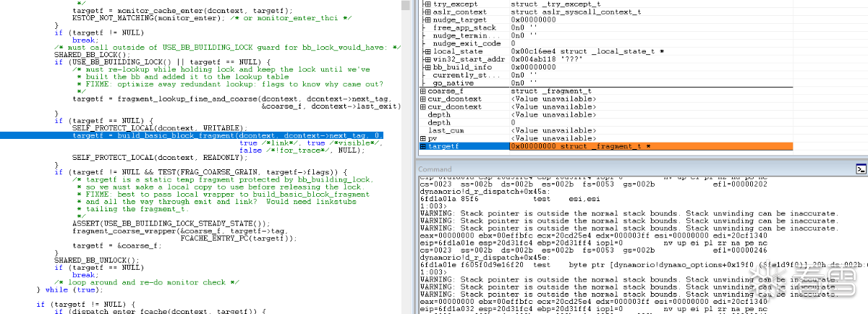This screenshot has width=868, height=314.
Task: Click the 'ASSERT(USE_BB_BUILDING_LOCK_STEADY_STATE());' line
Action: pyautogui.click(x=171, y=224)
